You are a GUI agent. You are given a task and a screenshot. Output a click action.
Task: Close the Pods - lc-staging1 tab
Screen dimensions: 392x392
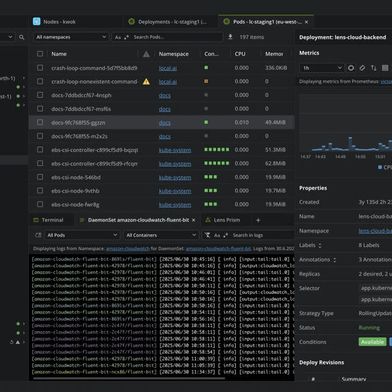(306, 22)
